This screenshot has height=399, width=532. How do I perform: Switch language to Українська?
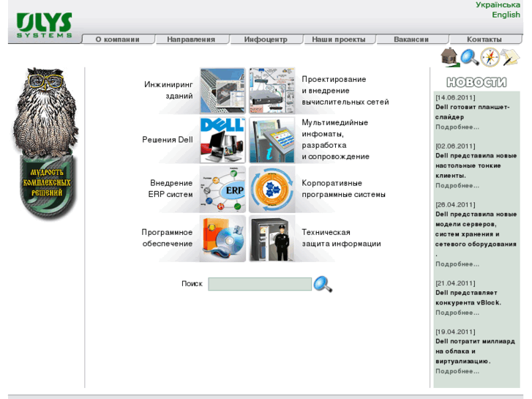498,5
